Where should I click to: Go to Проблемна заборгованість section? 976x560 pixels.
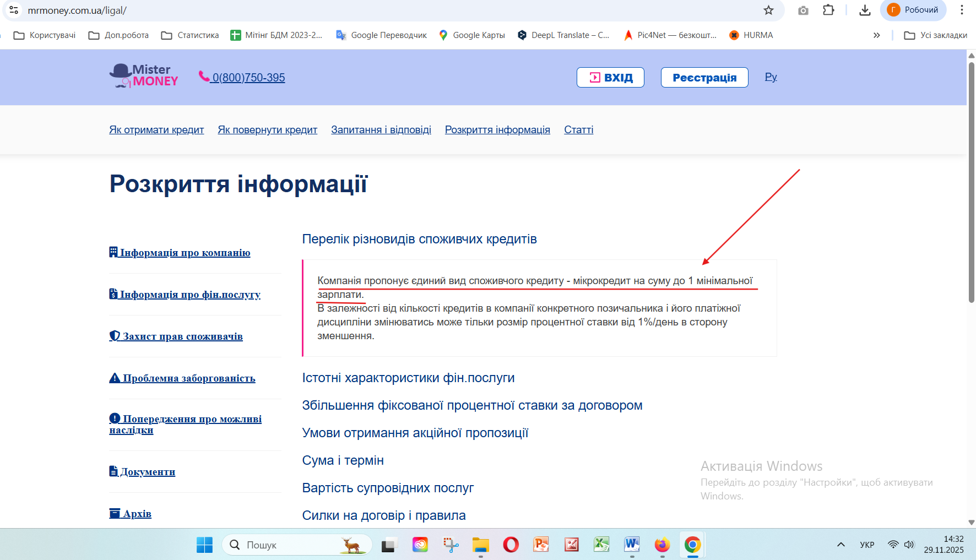182,378
